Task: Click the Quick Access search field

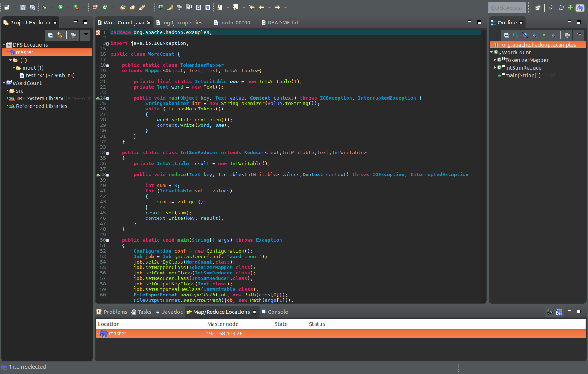Action: 506,8
